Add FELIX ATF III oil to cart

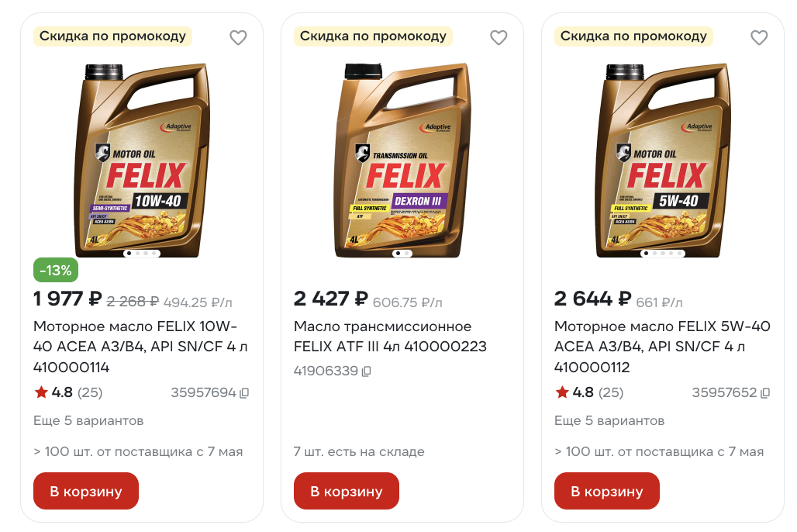[x=346, y=491]
